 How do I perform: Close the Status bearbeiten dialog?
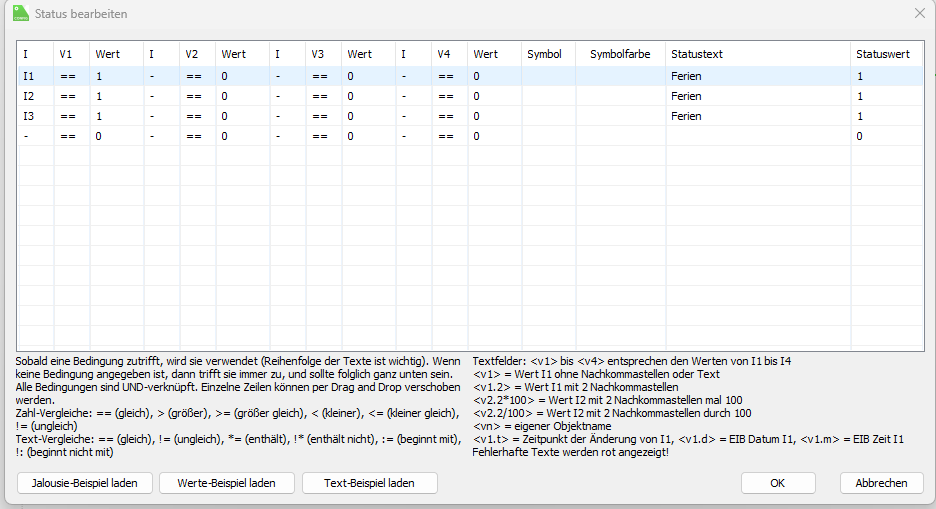pos(920,13)
